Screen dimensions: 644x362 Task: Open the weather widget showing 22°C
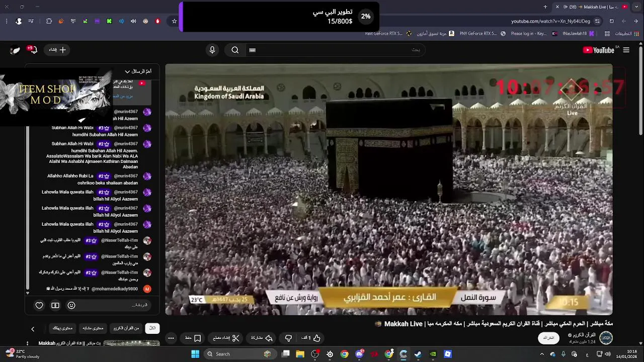(22, 354)
